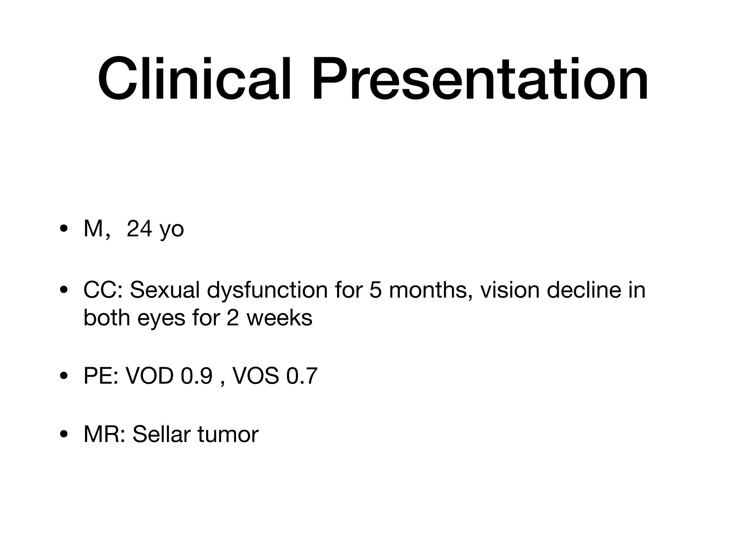Click the "2 weeks" duration text

[269, 318]
